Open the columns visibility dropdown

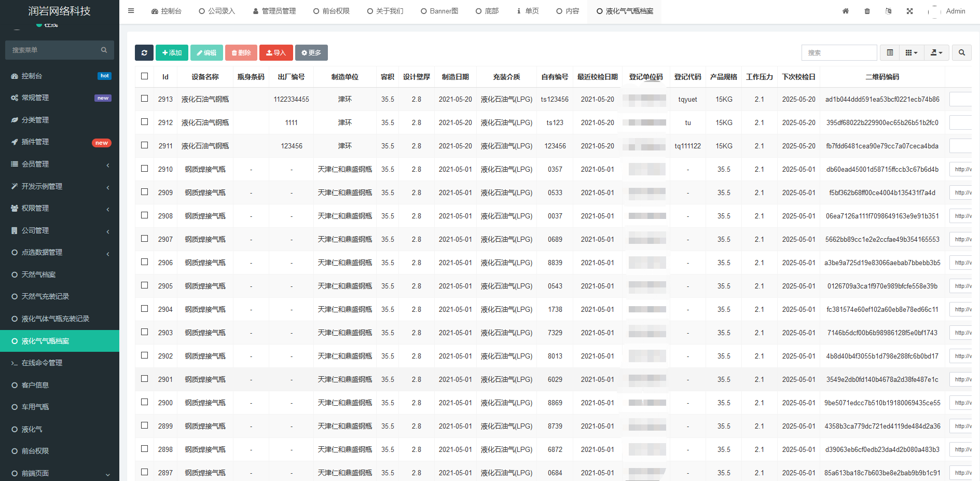coord(912,52)
